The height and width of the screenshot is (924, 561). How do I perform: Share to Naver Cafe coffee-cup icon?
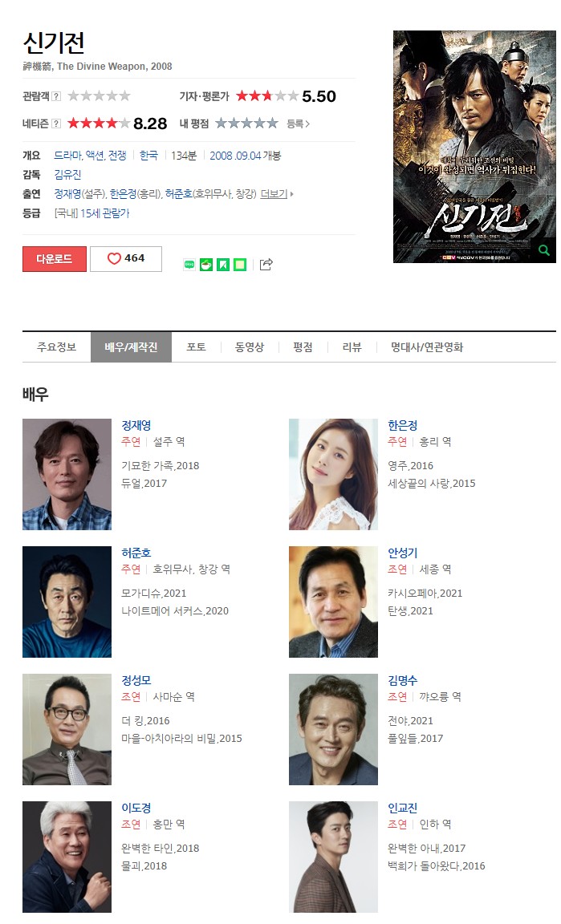pyautogui.click(x=206, y=265)
